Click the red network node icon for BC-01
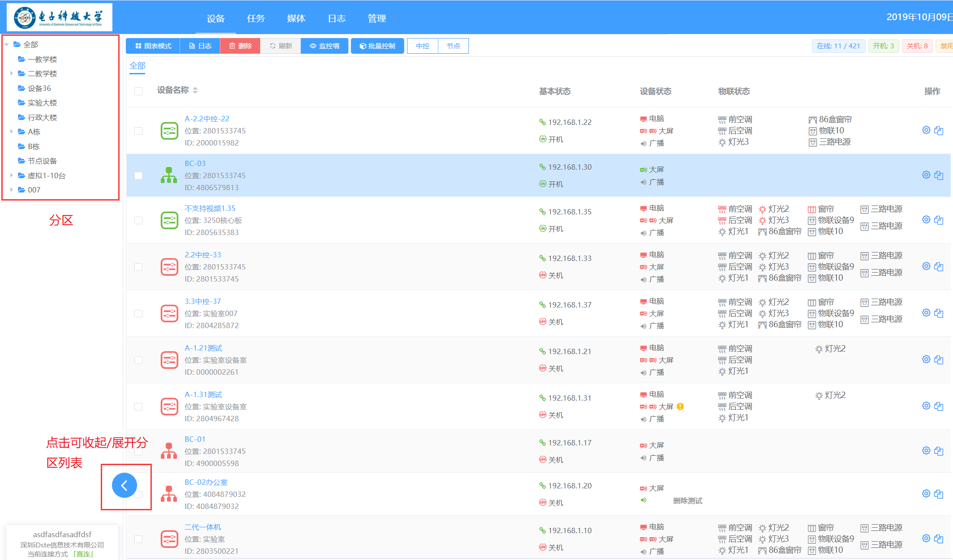The height and width of the screenshot is (560, 953). click(169, 451)
